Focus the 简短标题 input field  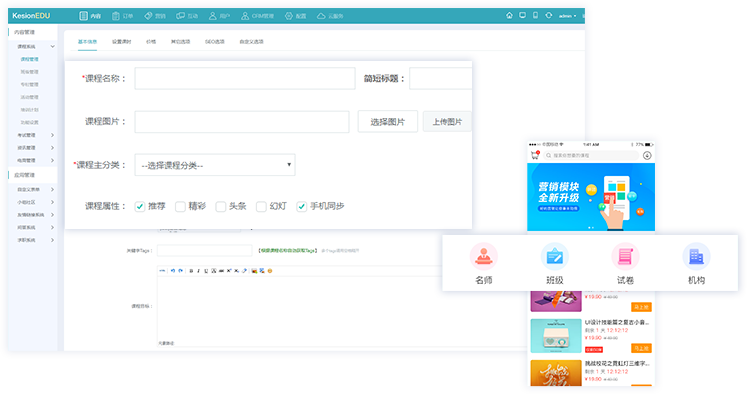point(441,78)
